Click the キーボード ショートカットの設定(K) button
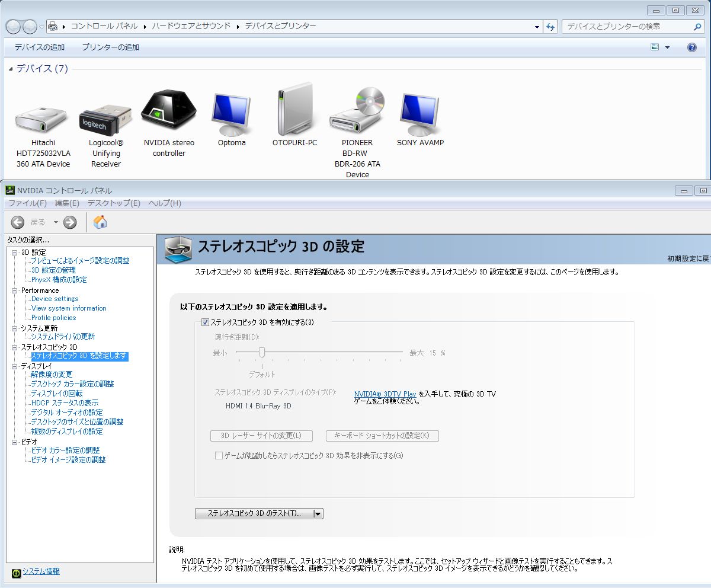Viewport: 711px width, 588px height. point(382,436)
